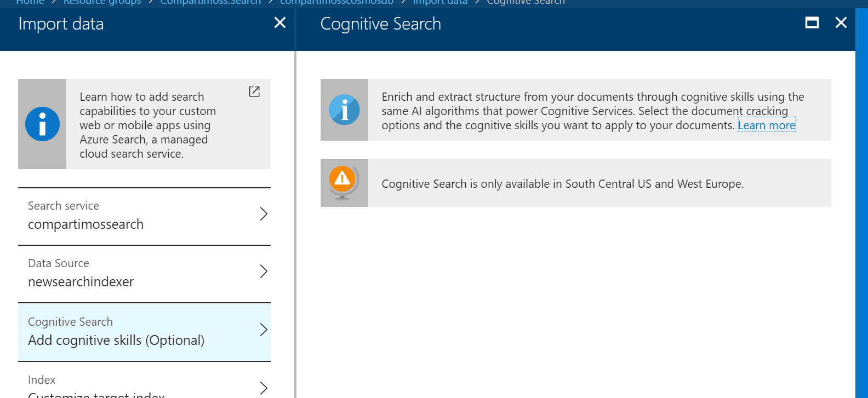Navigate to Resource groups breadcrumb

102,2
